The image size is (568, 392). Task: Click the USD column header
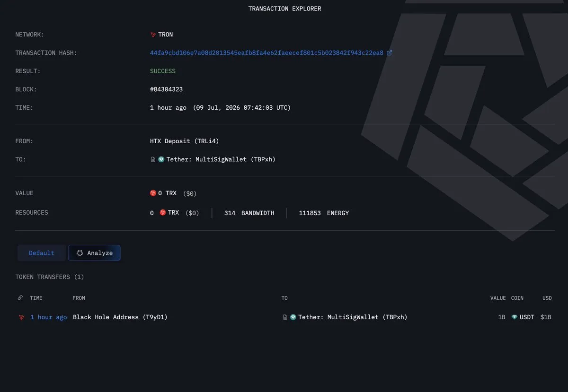pyautogui.click(x=547, y=298)
